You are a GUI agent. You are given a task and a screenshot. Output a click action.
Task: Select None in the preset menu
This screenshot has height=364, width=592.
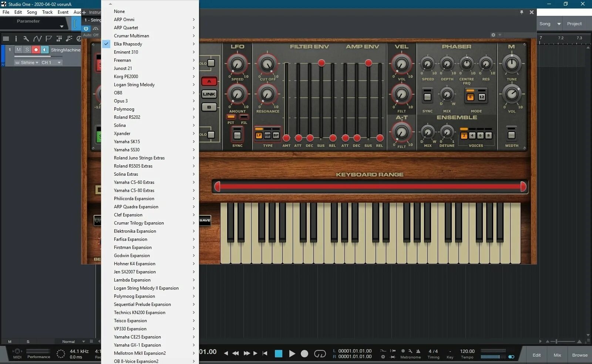click(150, 11)
